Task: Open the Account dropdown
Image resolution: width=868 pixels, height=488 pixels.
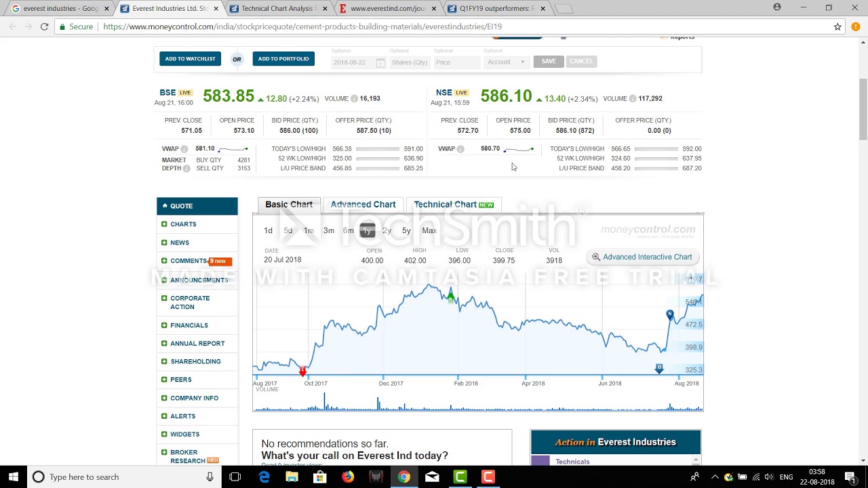Action: 506,62
